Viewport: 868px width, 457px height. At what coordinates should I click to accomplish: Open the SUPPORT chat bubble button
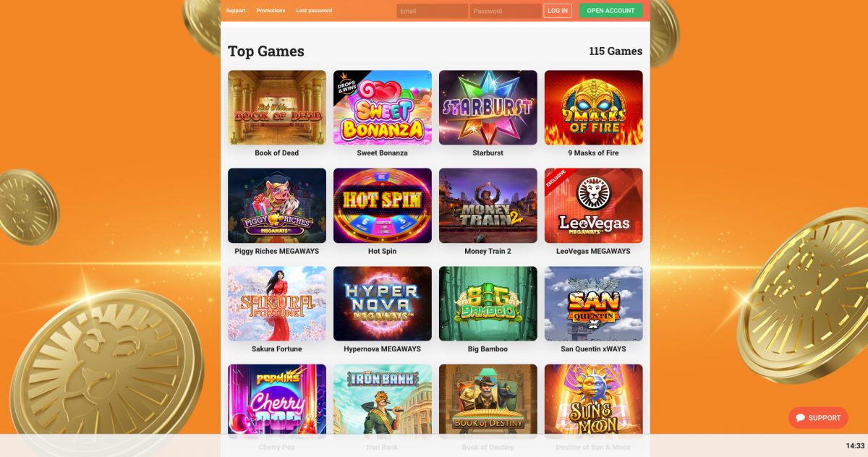coord(818,418)
